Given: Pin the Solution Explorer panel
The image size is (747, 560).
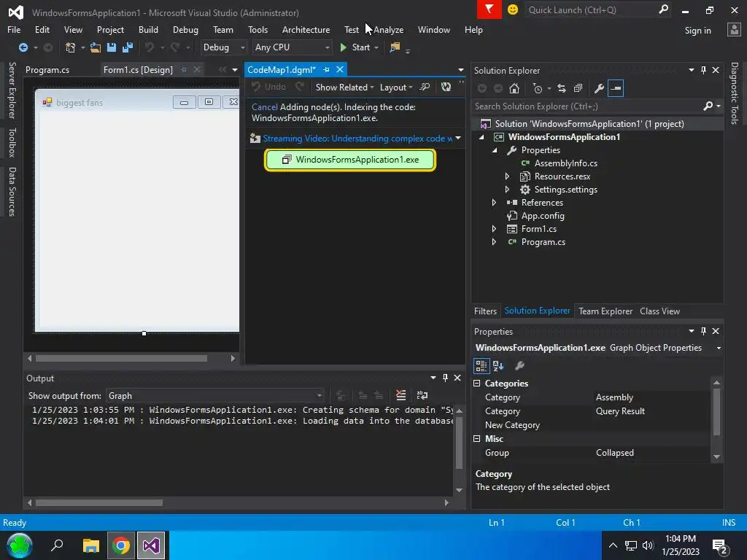Looking at the screenshot, I should pos(704,70).
